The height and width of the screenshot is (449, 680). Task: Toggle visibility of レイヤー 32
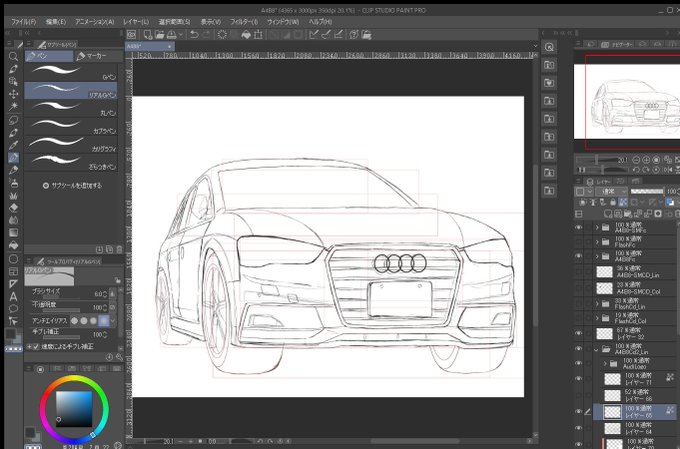coord(579,333)
